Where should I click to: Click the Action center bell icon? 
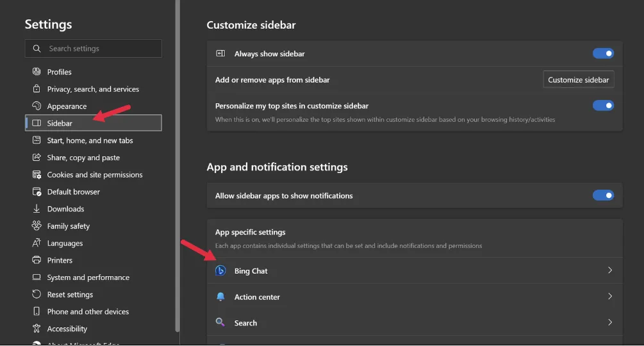[x=220, y=296]
